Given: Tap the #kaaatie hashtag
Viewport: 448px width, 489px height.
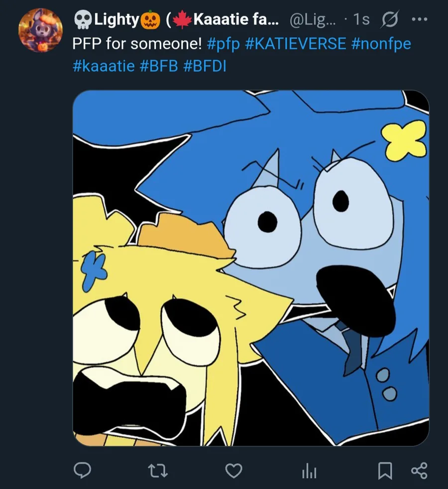Looking at the screenshot, I should (x=104, y=65).
